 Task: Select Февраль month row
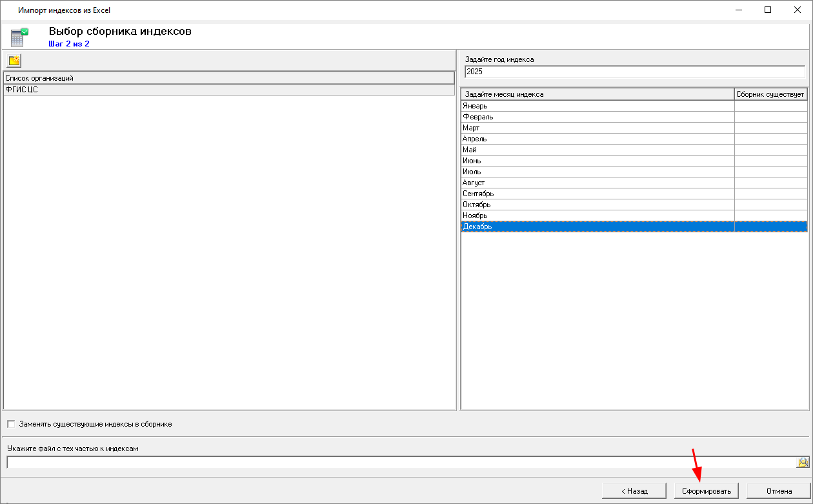click(597, 117)
